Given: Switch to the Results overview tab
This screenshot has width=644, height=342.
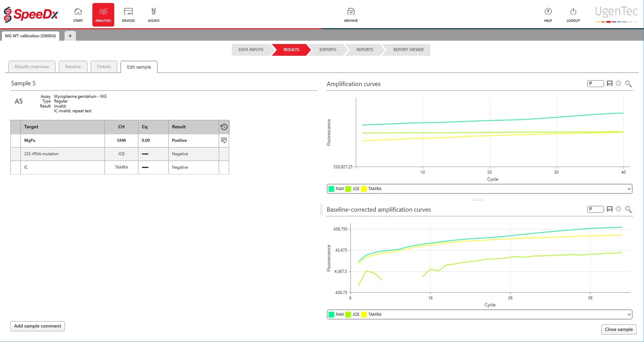Looking at the screenshot, I should 31,67.
